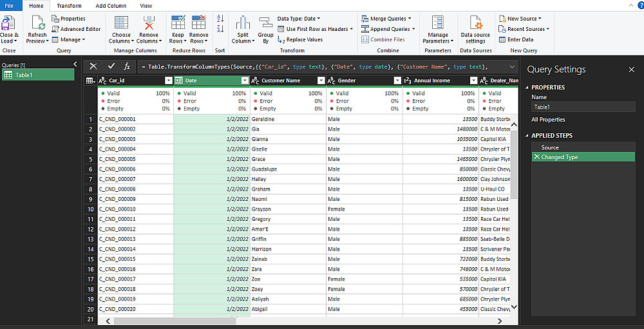Select the Table1 query
The height and width of the screenshot is (329, 644).
pyautogui.click(x=38, y=75)
